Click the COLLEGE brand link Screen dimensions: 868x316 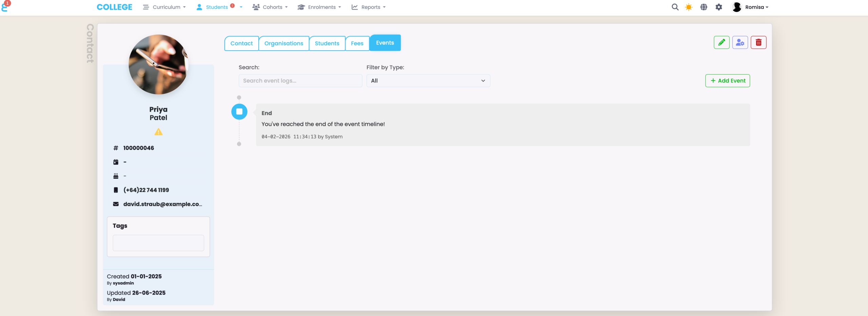tap(114, 7)
